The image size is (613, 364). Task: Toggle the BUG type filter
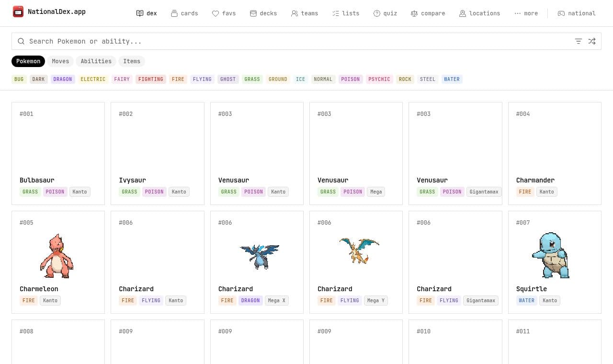click(19, 80)
